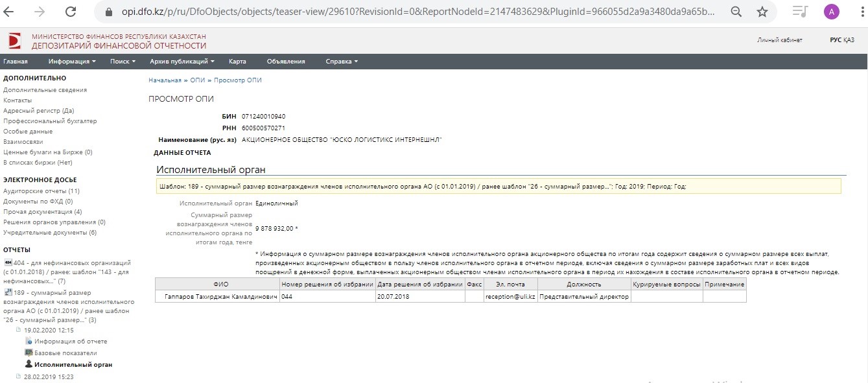The width and height of the screenshot is (868, 383).
Task: Switch language to ҚАЗ
Action: 849,40
